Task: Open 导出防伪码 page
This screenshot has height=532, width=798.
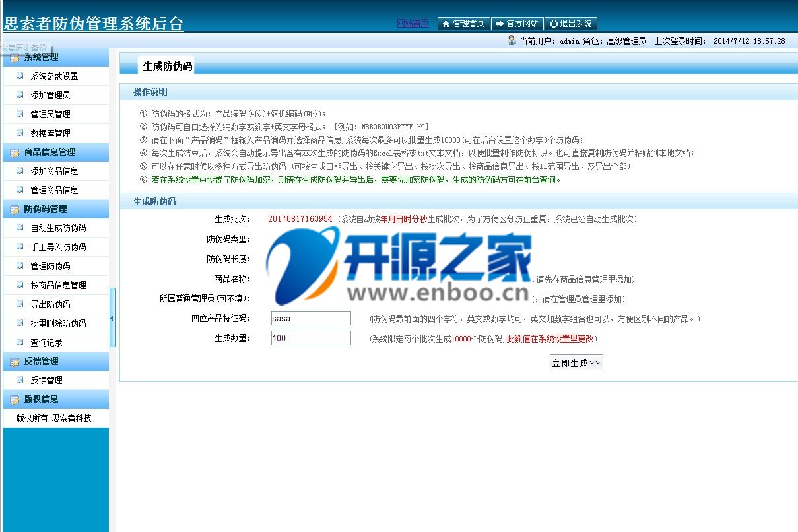Action: coord(50,304)
